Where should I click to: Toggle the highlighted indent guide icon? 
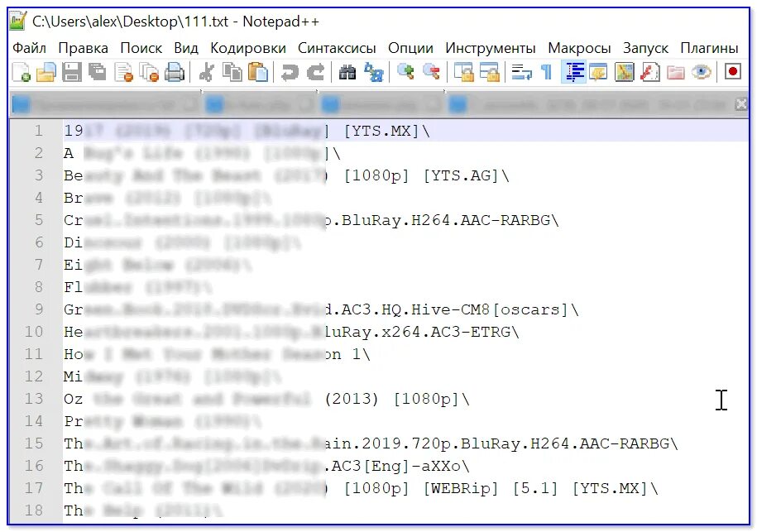coord(573,73)
